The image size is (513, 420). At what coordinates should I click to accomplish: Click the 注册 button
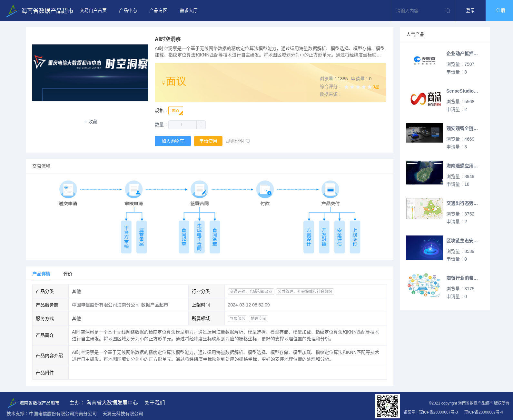[499, 11]
